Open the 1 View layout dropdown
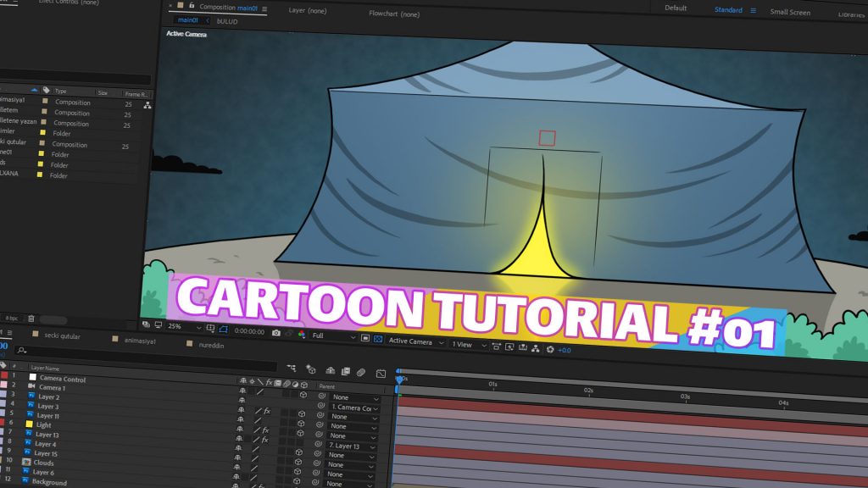Screen dimensions: 868x488 tap(469, 345)
